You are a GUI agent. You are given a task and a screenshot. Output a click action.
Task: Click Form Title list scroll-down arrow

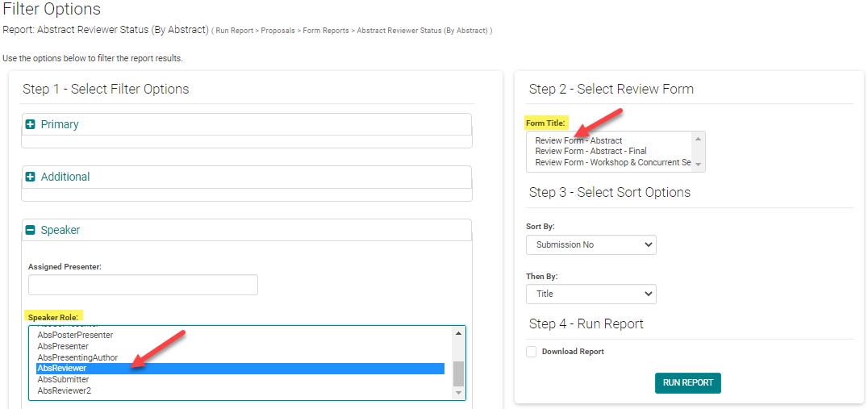tap(698, 165)
